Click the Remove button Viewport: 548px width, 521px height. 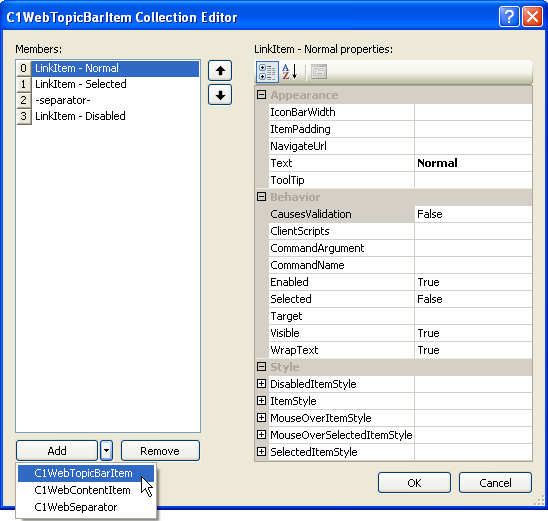pyautogui.click(x=160, y=451)
